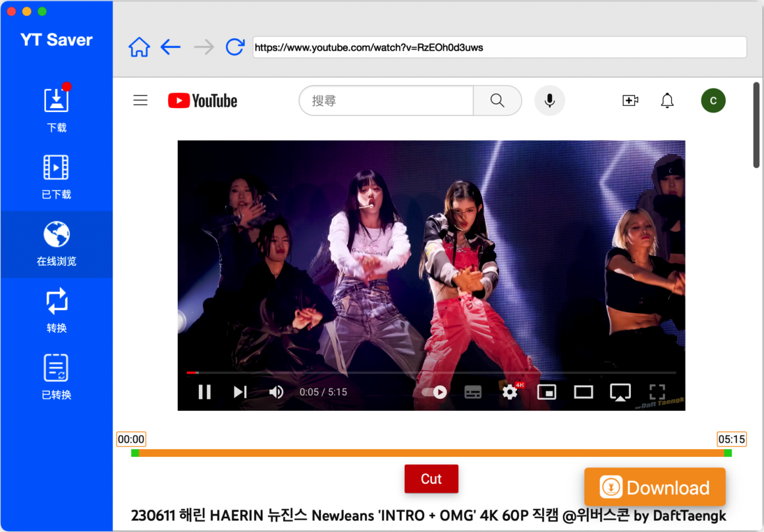
Task: Navigate back to the previous page
Action: tap(171, 47)
